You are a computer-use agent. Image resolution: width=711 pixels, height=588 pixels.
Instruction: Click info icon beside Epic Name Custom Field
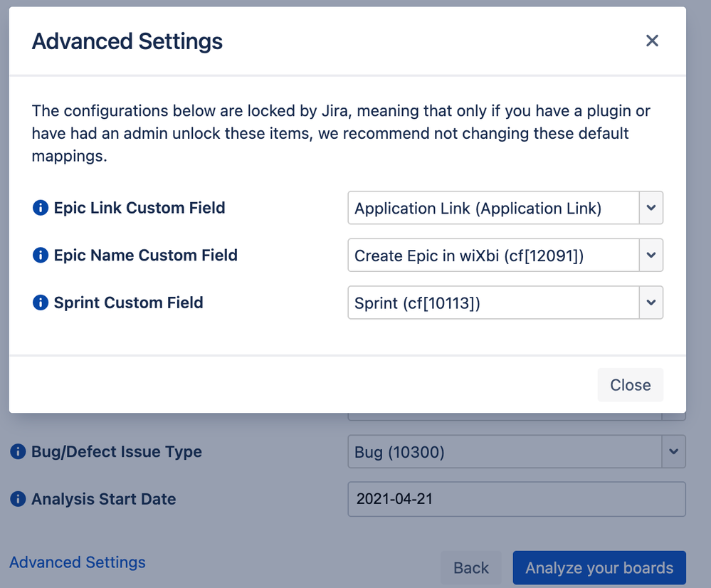41,256
